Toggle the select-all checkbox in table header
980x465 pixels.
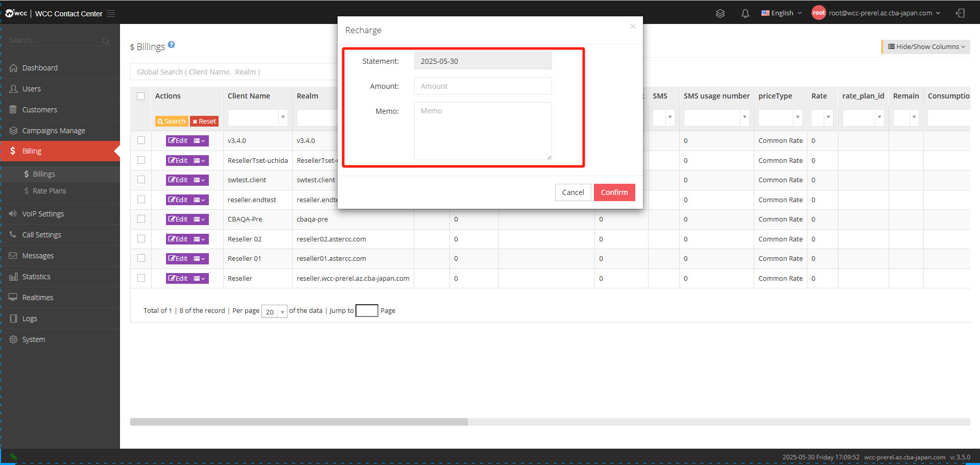[x=141, y=96]
